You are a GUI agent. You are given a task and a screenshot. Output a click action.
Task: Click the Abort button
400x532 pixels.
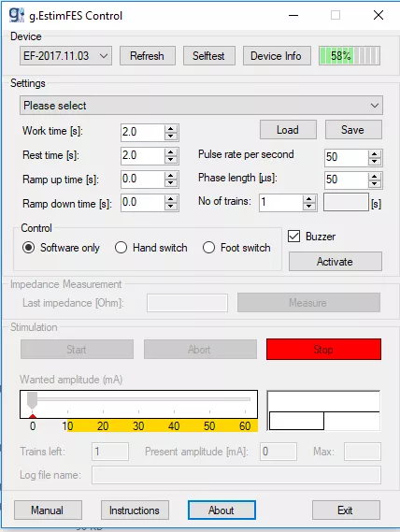click(200, 350)
